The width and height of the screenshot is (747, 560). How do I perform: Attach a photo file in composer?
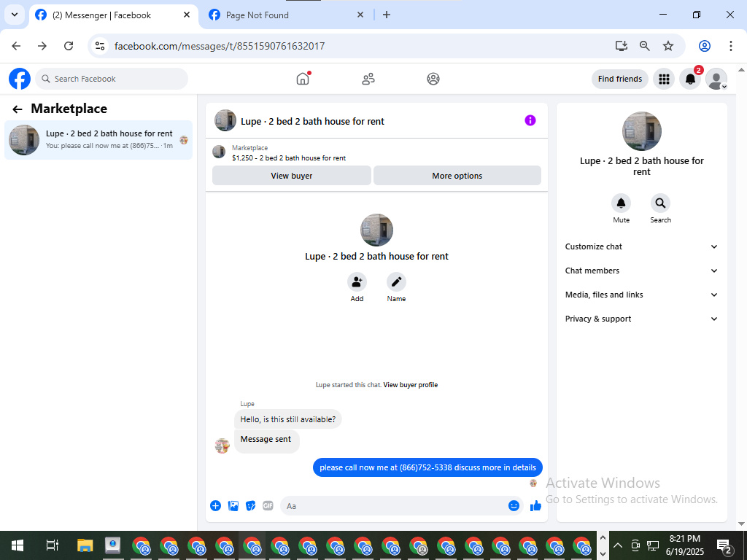pyautogui.click(x=233, y=506)
